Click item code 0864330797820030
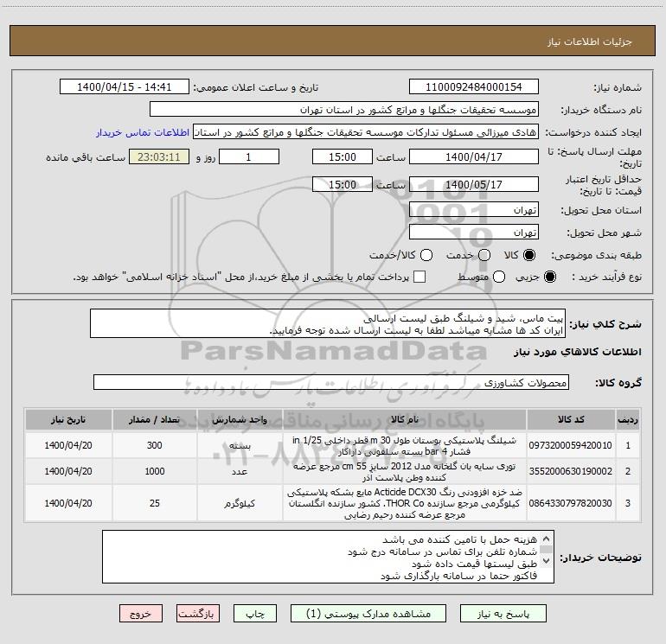 (571, 503)
